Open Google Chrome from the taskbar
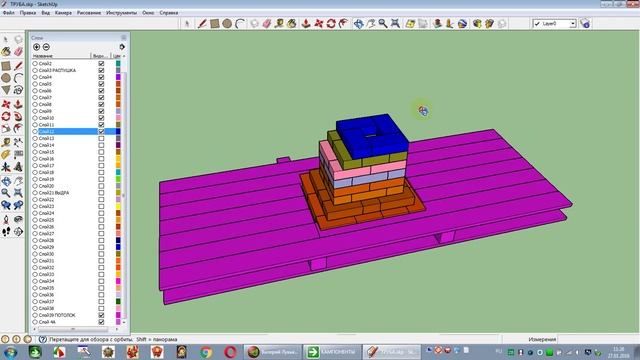The width and height of the screenshot is (640, 360). tap(206, 352)
